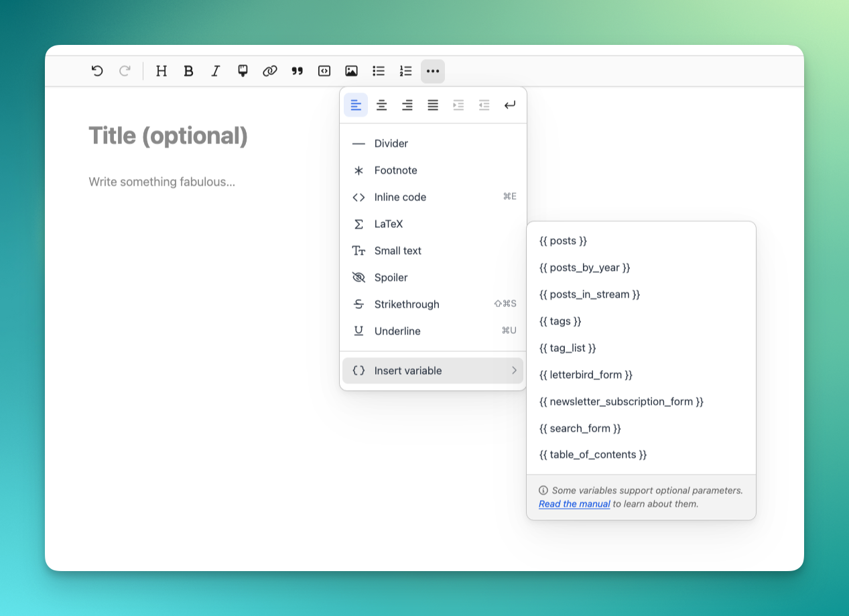Click the Title (optional) field
This screenshot has width=849, height=616.
tap(168, 136)
